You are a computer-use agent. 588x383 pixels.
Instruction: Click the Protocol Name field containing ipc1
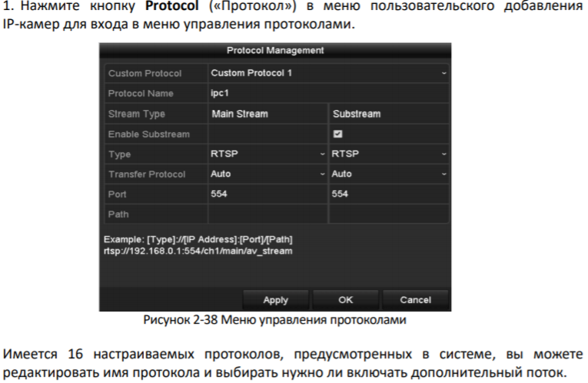(327, 94)
